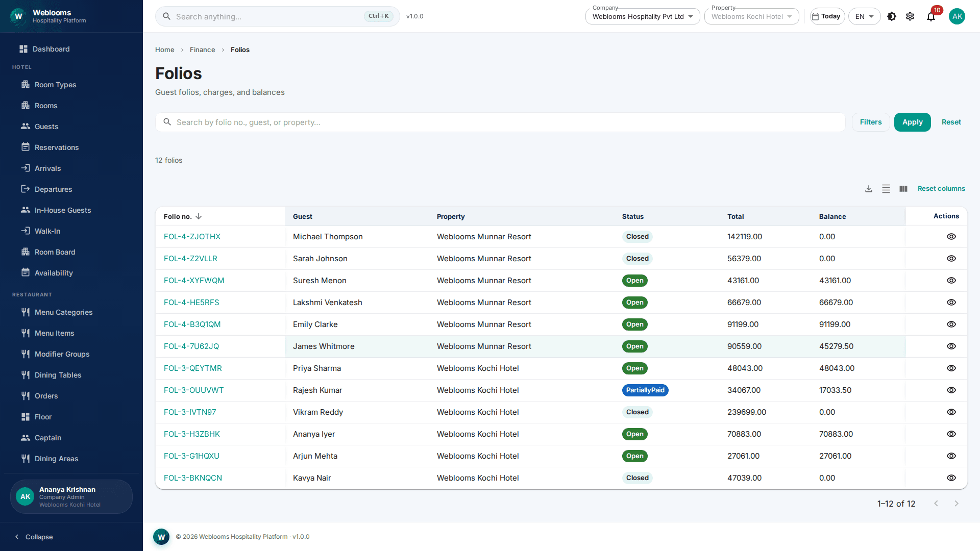Open the Filters button

click(x=871, y=122)
